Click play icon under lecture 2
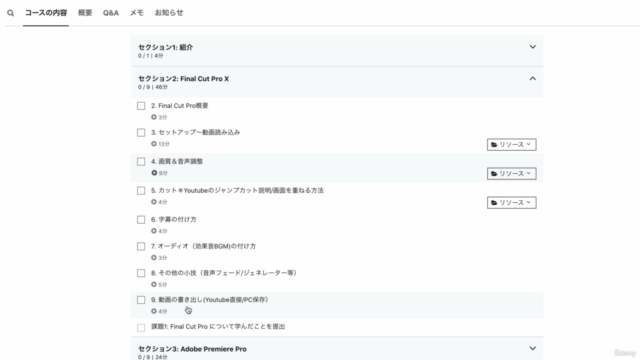Image resolution: width=640 pixels, height=360 pixels. (x=154, y=117)
